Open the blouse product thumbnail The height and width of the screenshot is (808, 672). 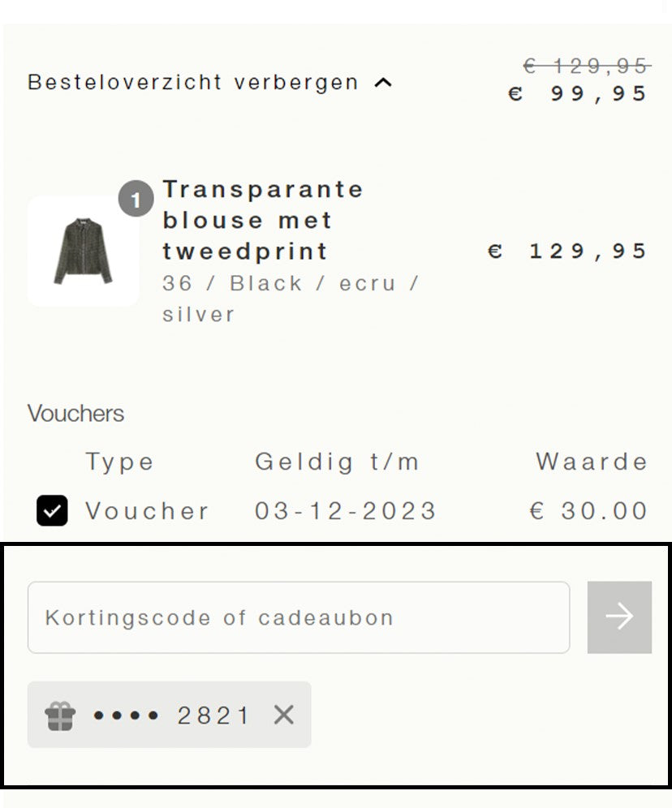click(83, 251)
